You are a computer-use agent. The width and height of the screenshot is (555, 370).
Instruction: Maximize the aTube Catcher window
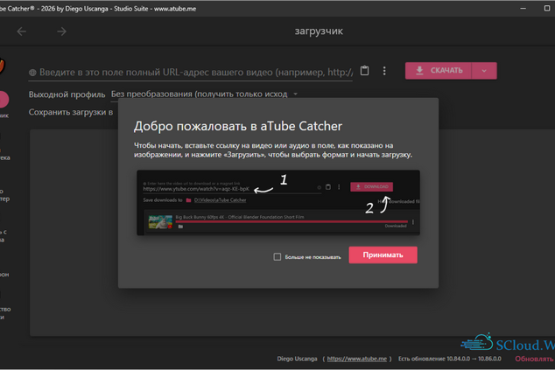[547, 8]
